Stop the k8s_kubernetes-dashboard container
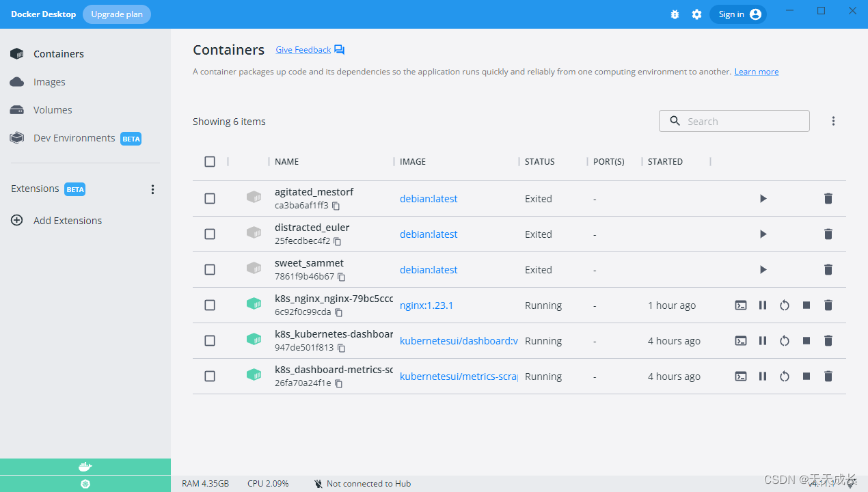 [x=806, y=341]
